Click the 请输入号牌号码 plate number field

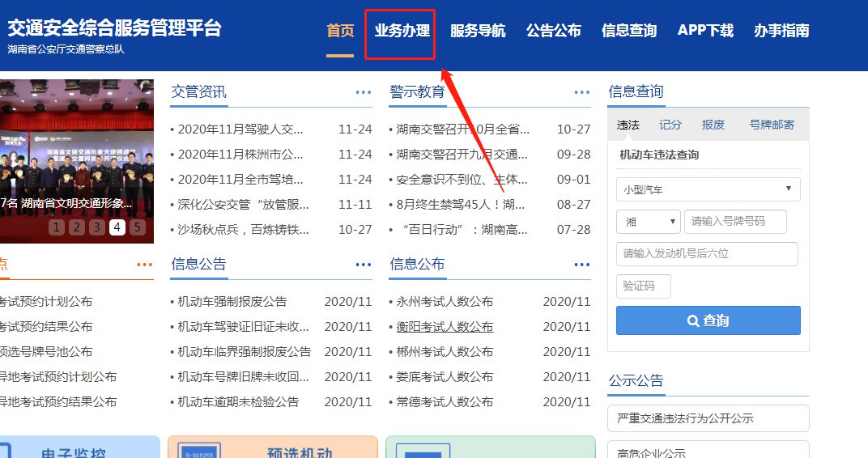coord(735,222)
